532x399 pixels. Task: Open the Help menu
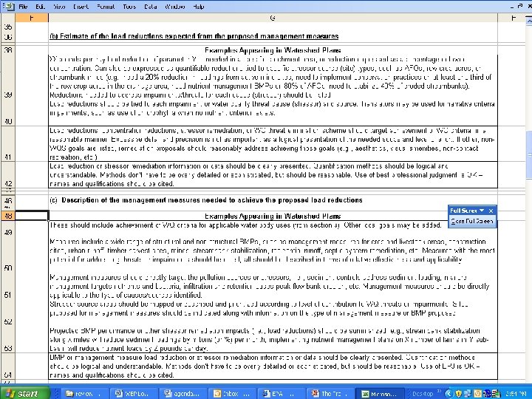(199, 7)
